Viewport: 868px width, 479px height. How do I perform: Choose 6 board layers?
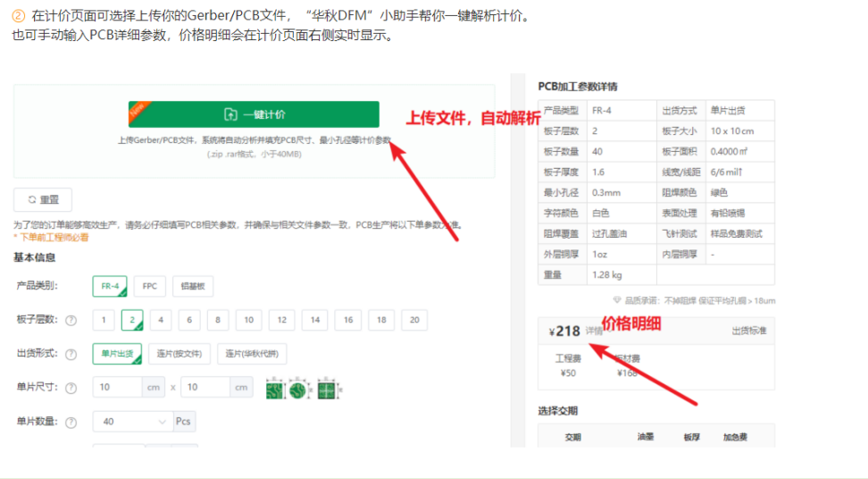[189, 320]
